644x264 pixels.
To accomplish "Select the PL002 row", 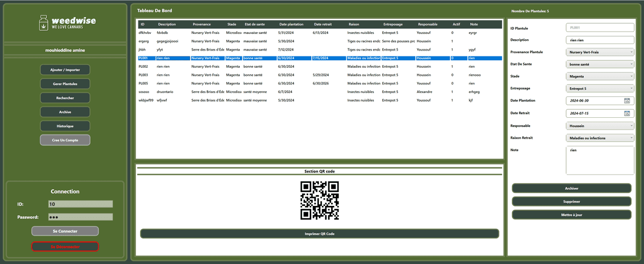I will pos(319,67).
